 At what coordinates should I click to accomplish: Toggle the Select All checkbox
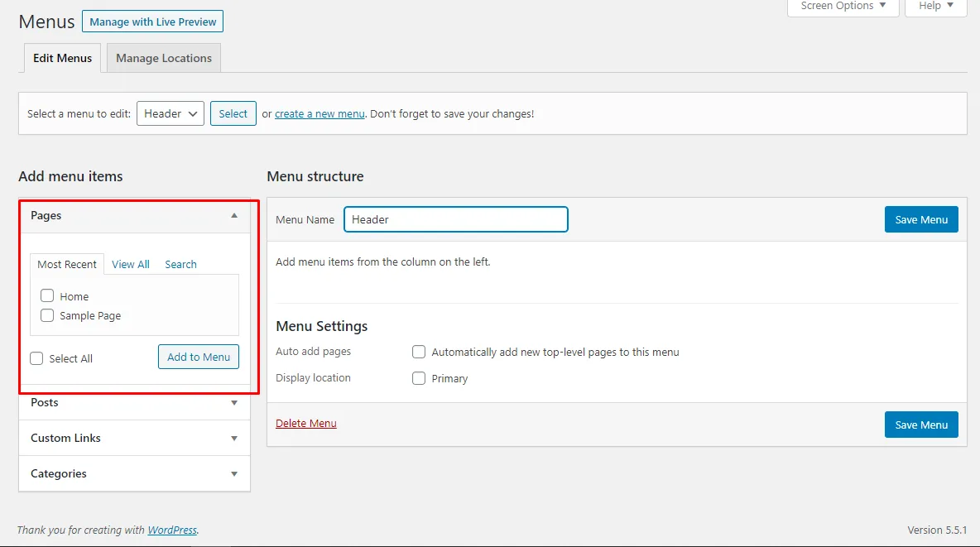[x=36, y=358]
